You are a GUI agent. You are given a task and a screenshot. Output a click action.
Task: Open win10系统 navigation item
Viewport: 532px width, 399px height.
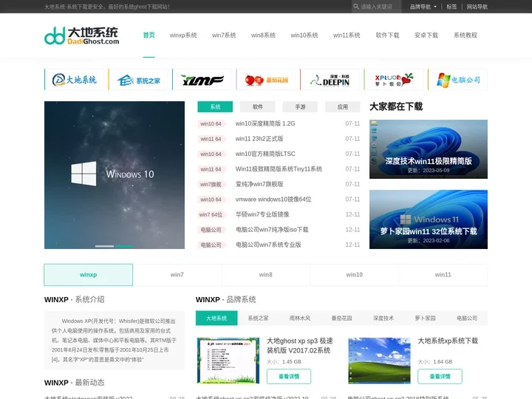click(304, 35)
